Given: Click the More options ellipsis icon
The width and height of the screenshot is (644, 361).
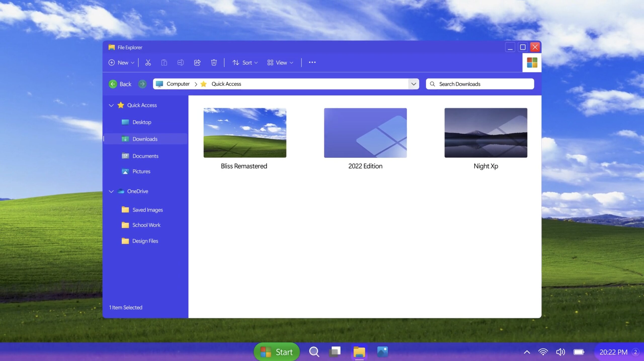Looking at the screenshot, I should coord(312,62).
